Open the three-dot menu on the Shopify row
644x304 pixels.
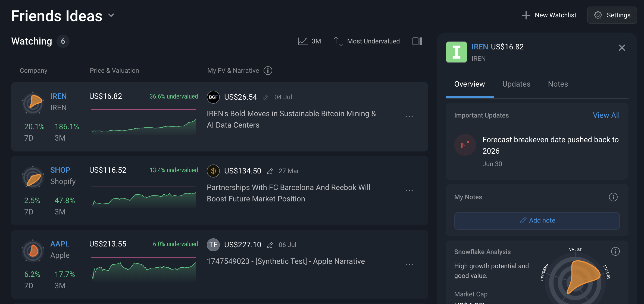[409, 191]
